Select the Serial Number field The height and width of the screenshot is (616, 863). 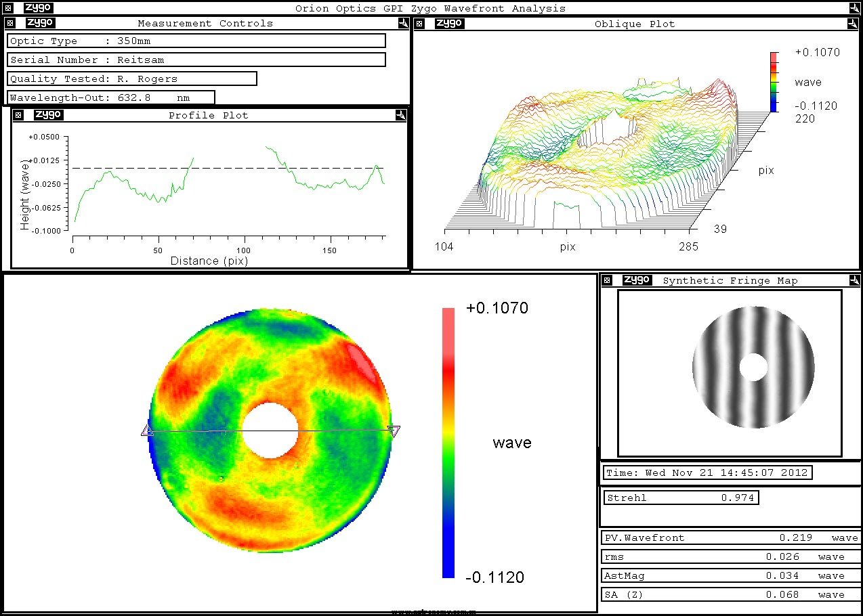pos(196,60)
